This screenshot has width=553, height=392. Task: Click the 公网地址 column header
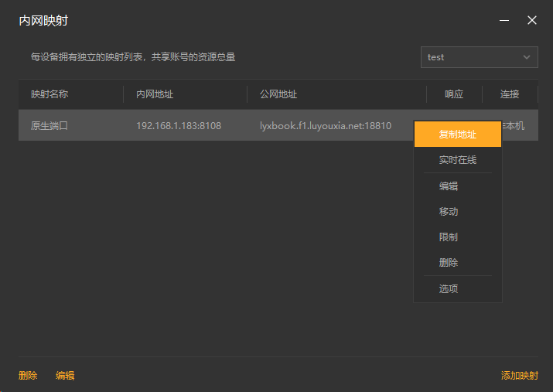278,94
